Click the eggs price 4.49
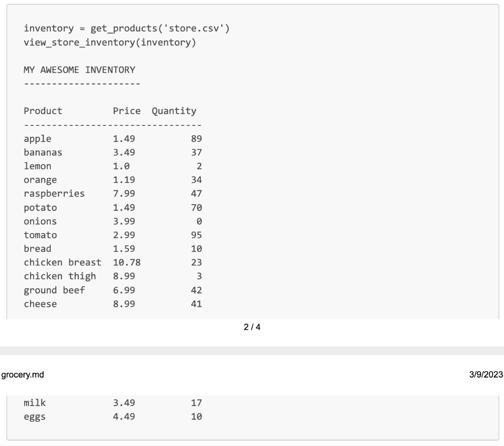 [124, 417]
